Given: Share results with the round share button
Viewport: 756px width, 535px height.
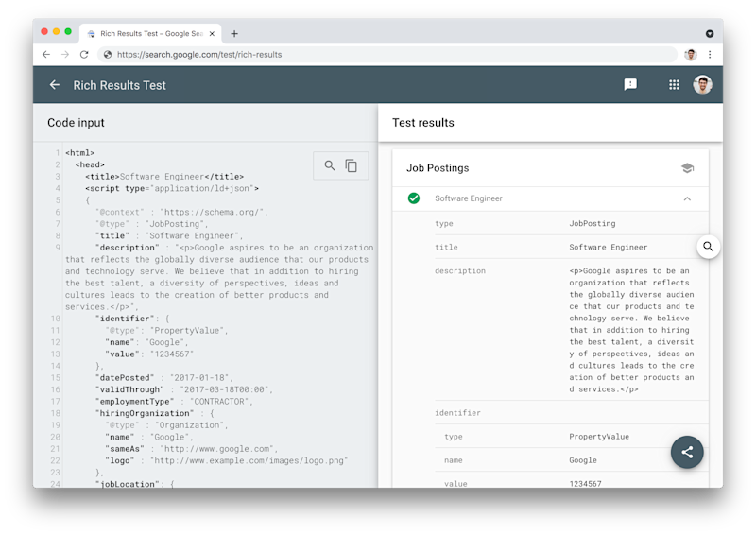Looking at the screenshot, I should click(687, 452).
